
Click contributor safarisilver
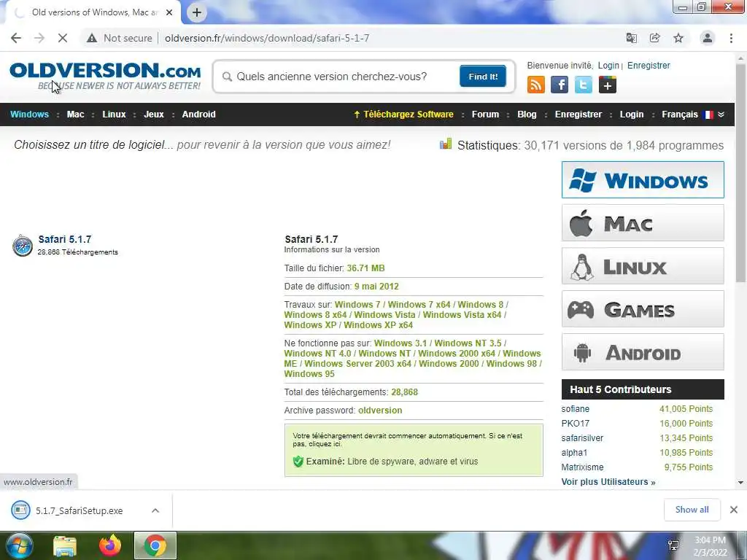point(582,438)
